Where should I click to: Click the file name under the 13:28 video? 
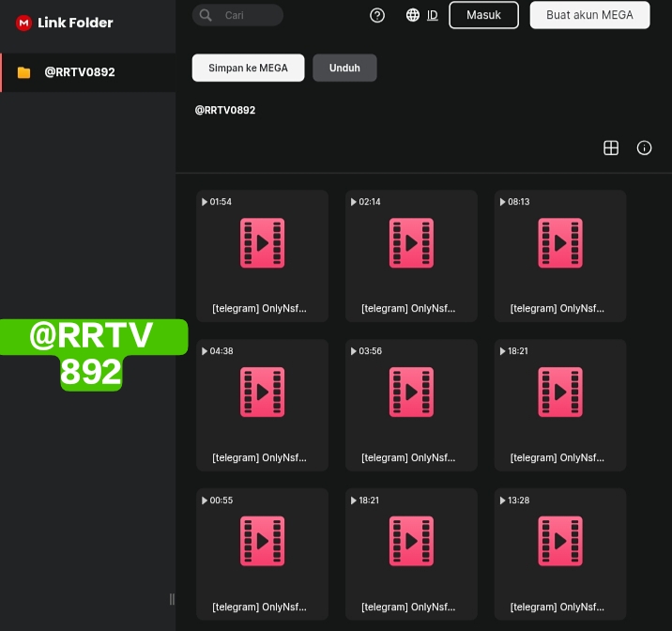coord(557,607)
